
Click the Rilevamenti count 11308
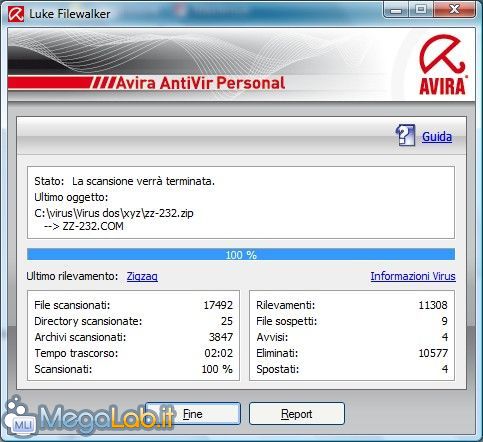[433, 305]
